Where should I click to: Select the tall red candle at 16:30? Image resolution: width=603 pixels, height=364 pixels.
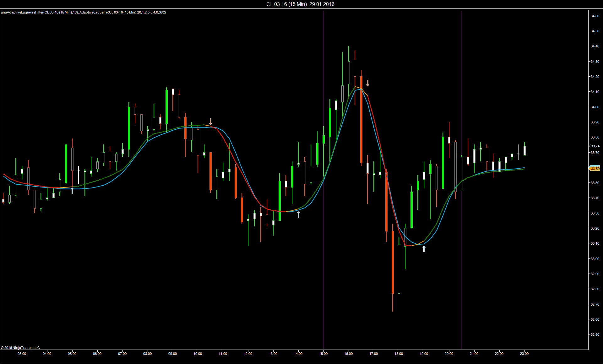[361, 119]
